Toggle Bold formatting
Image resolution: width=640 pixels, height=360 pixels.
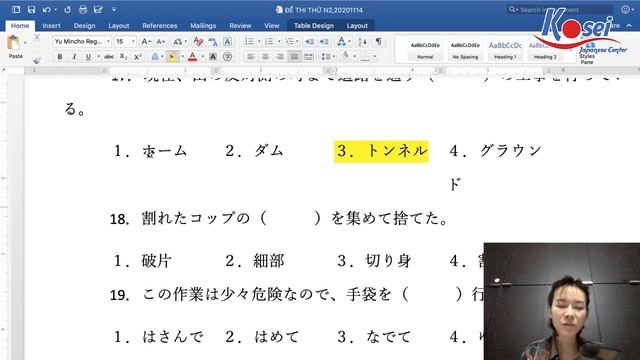tap(60, 57)
